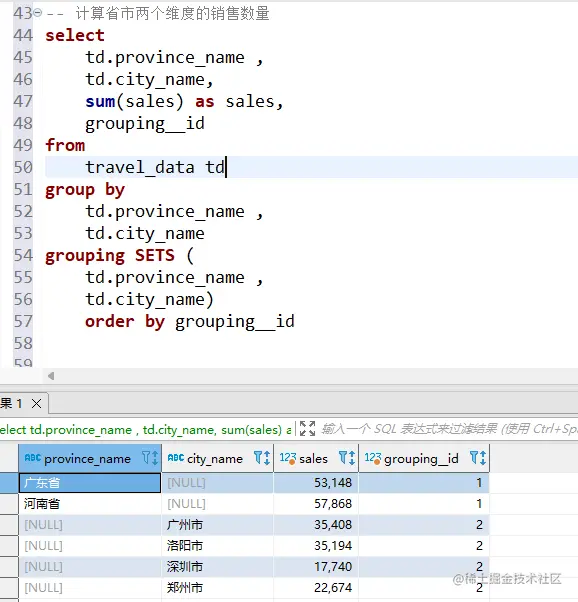Select the province_name column header

tap(90, 458)
